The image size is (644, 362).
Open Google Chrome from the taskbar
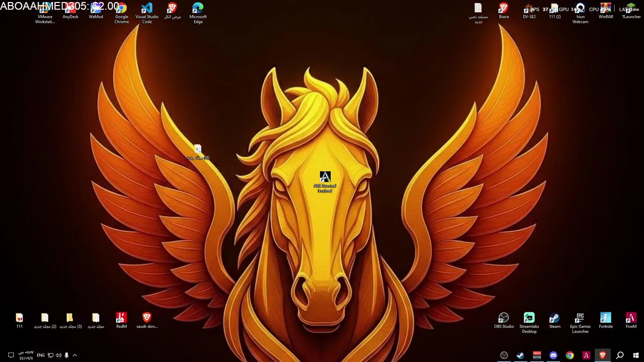tap(570, 355)
